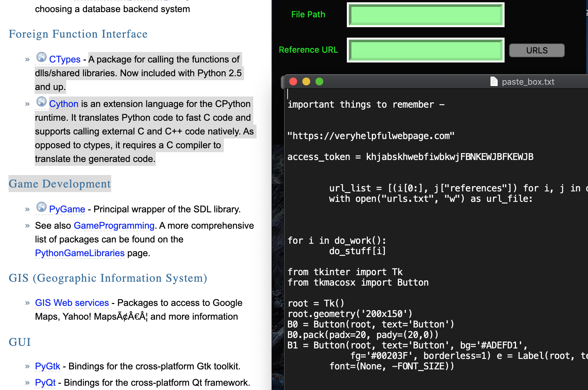
Task: Click the line 'important things to remember'
Action: pyautogui.click(x=366, y=105)
